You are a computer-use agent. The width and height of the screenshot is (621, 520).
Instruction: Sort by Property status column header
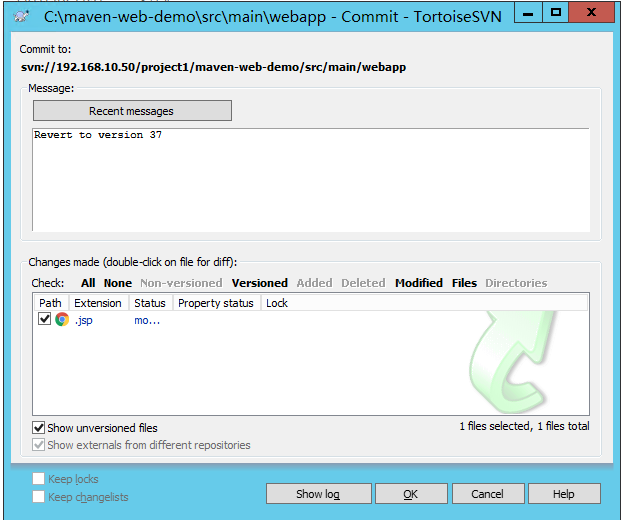point(217,303)
